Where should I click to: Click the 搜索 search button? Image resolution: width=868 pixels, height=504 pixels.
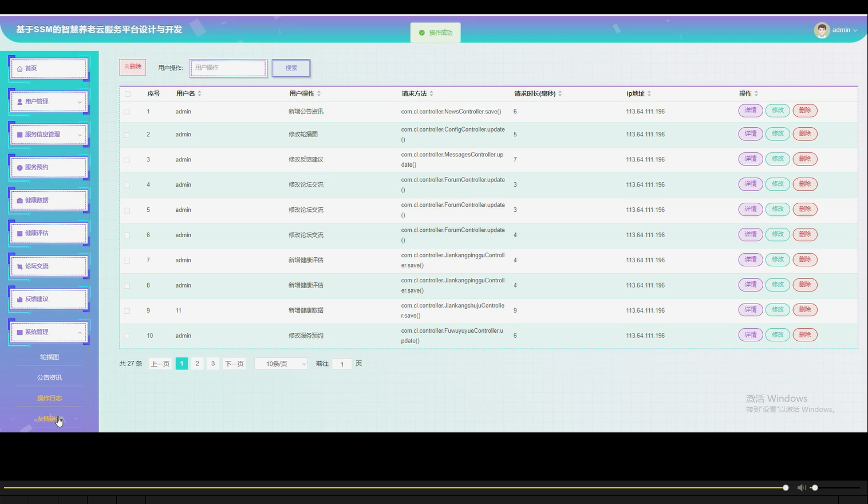coord(291,68)
